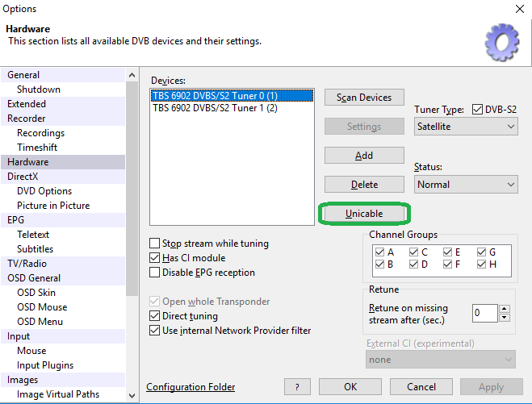Viewport: 532px width, 404px height.
Task: Increase retune seconds with the up arrow
Action: coord(504,308)
